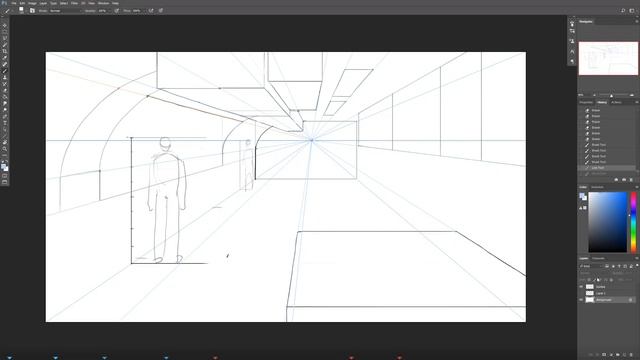Create new snapshot in History panel
This screenshot has width=640, height=360.
tap(624, 180)
